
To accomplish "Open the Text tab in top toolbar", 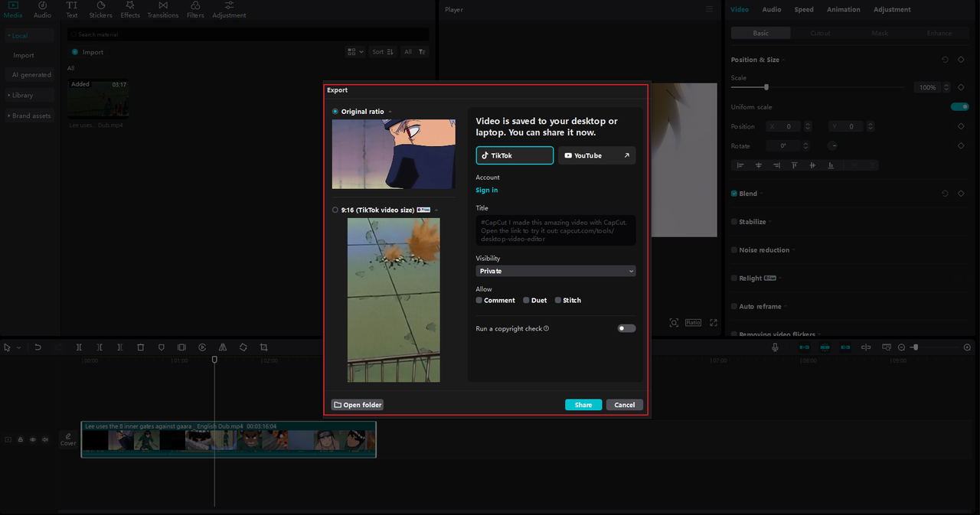I will [x=71, y=9].
